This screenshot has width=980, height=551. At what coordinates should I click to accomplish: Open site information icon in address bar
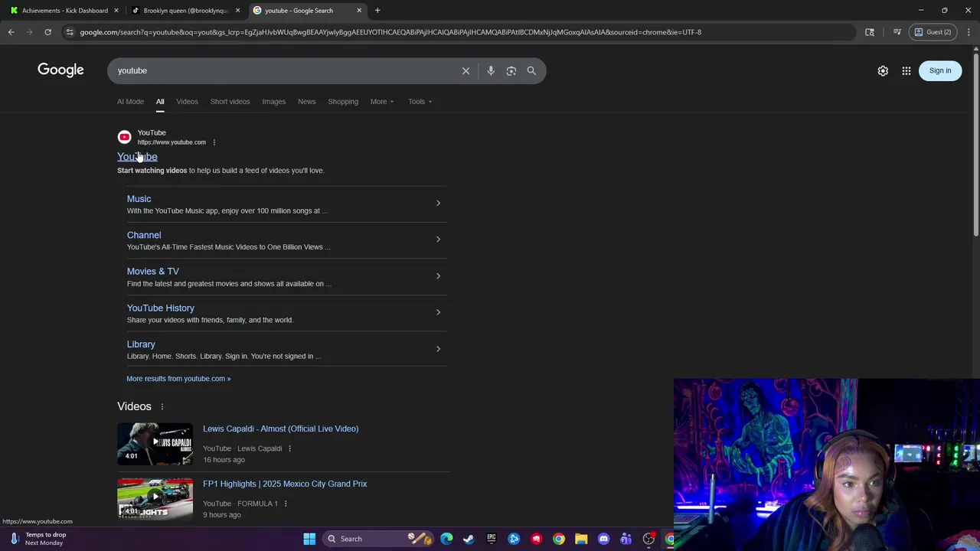click(x=70, y=32)
